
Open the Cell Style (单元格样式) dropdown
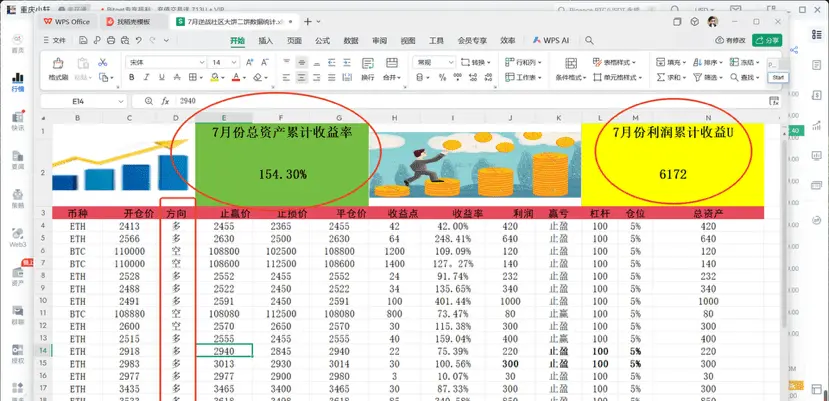point(618,77)
